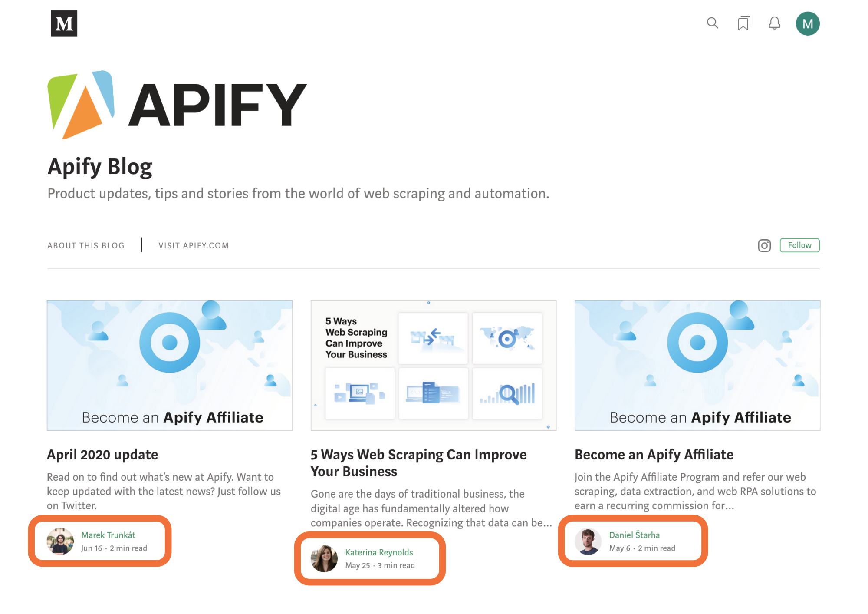View Marek Trunkát's profile picture
868x614 pixels.
[60, 541]
